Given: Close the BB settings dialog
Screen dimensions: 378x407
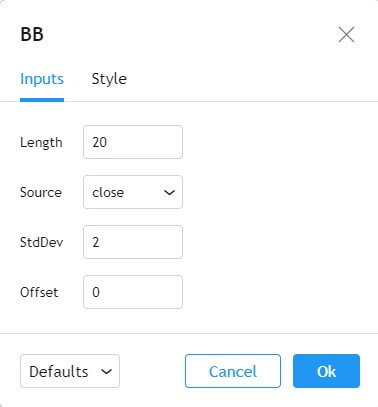Looking at the screenshot, I should 346,34.
